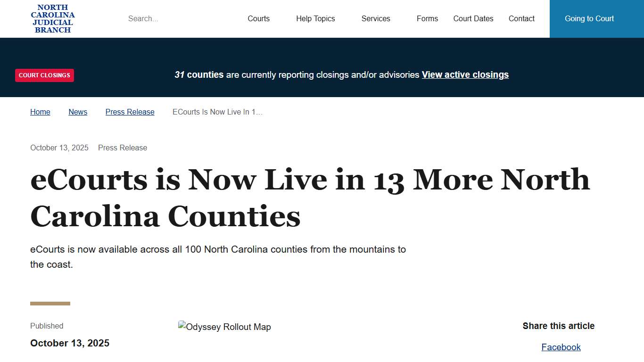Click the Press Release label beside the date

[x=123, y=148]
